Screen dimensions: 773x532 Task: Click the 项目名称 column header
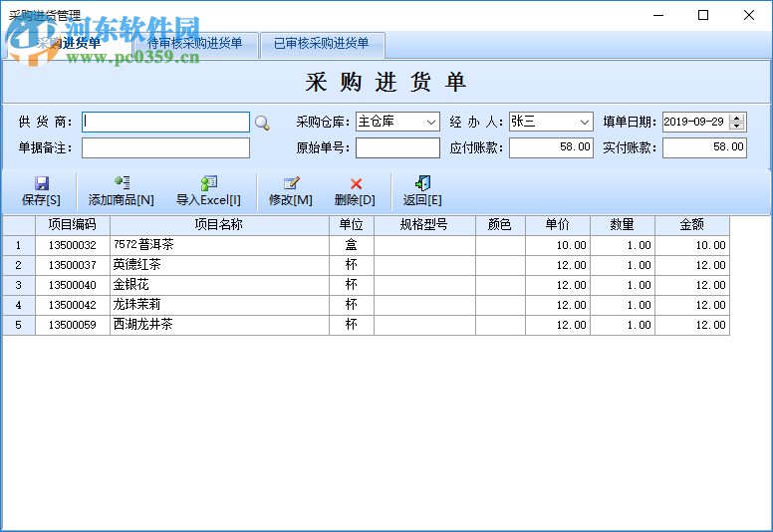219,225
